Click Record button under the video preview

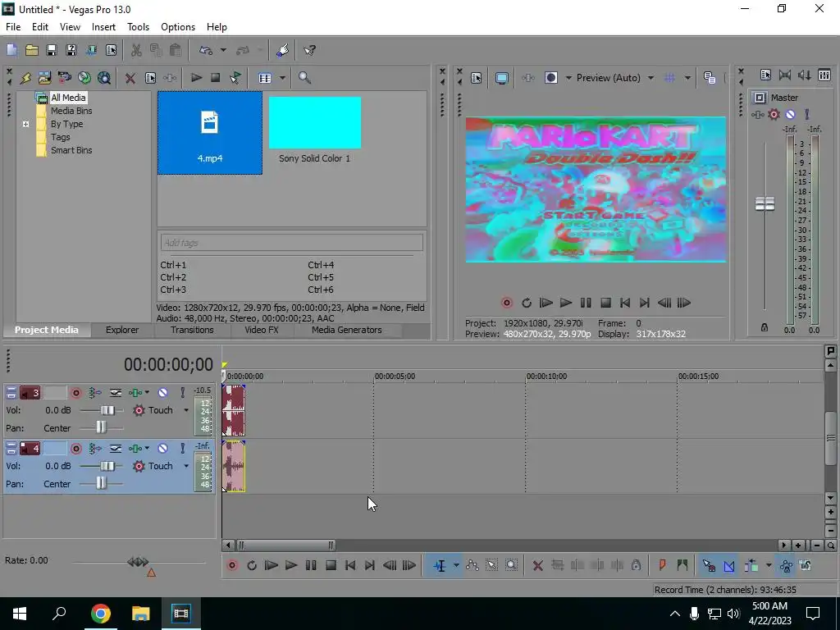coord(506,304)
